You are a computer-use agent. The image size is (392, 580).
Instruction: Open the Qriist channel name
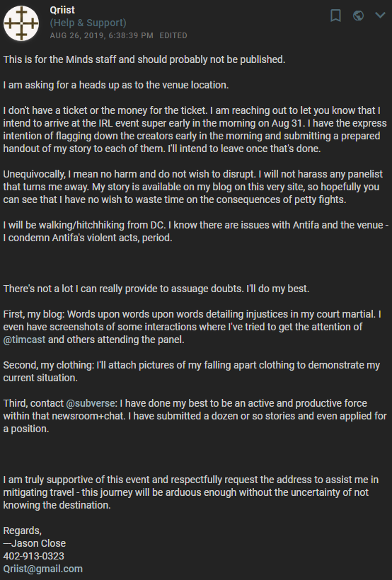point(62,10)
